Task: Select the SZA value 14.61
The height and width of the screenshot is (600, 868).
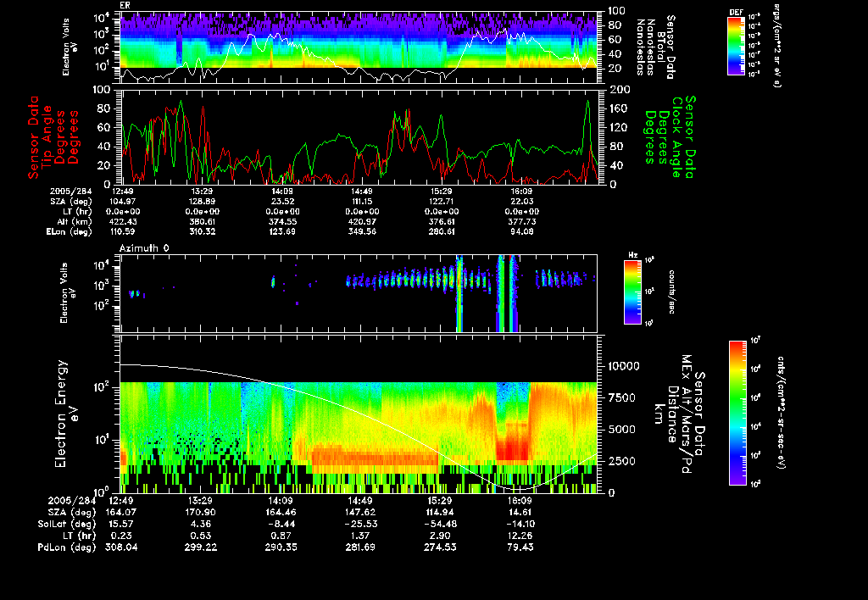Action: (x=520, y=512)
